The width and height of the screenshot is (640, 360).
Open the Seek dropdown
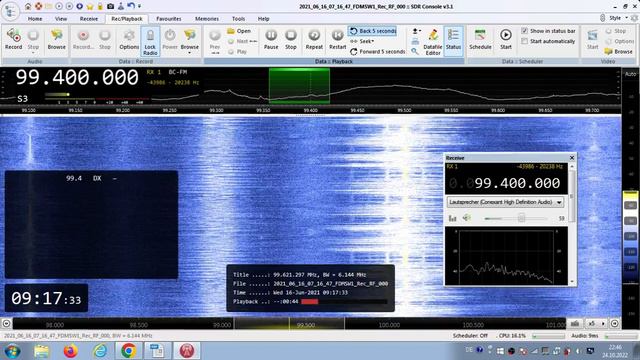click(x=362, y=41)
